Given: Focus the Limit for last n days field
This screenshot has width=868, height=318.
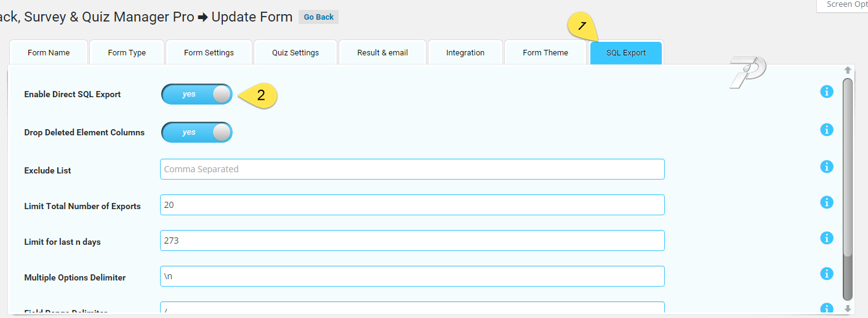Looking at the screenshot, I should pos(412,240).
